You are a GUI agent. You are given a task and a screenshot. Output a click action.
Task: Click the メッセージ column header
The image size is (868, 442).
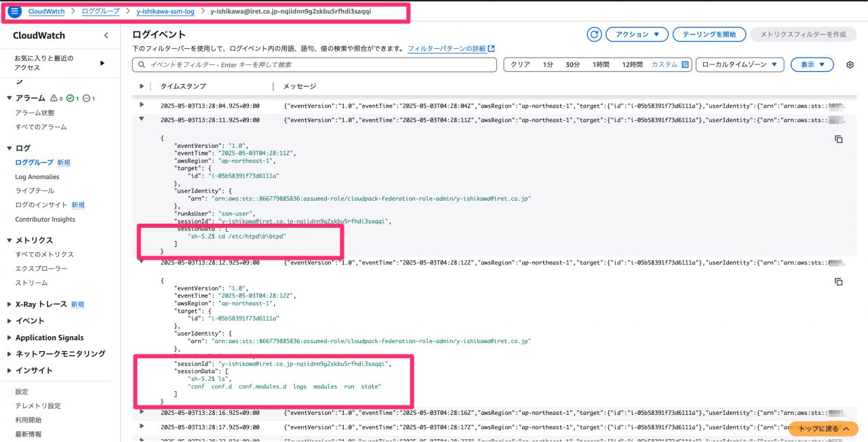299,86
